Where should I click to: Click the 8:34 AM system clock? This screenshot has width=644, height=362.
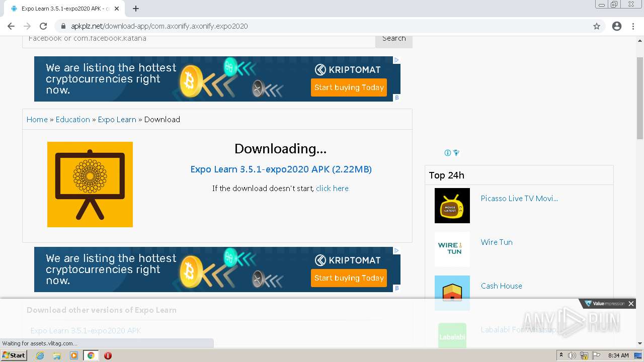pyautogui.click(x=618, y=355)
